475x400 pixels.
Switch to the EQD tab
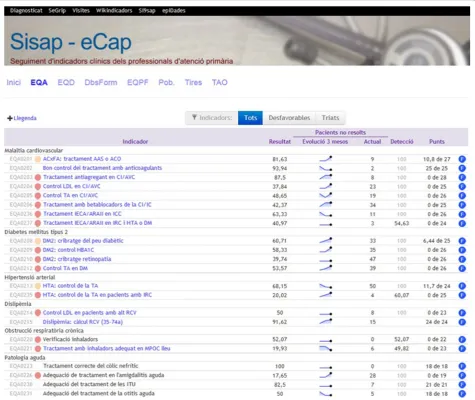[66, 82]
